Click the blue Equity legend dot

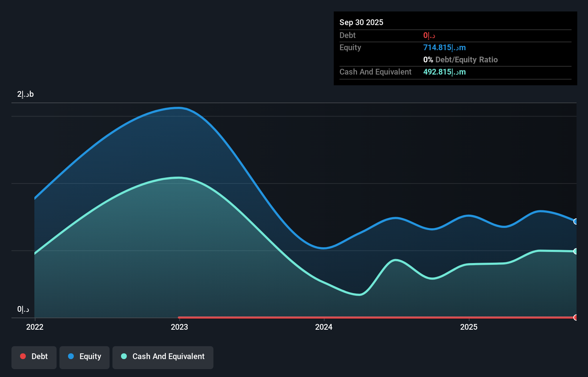72,356
